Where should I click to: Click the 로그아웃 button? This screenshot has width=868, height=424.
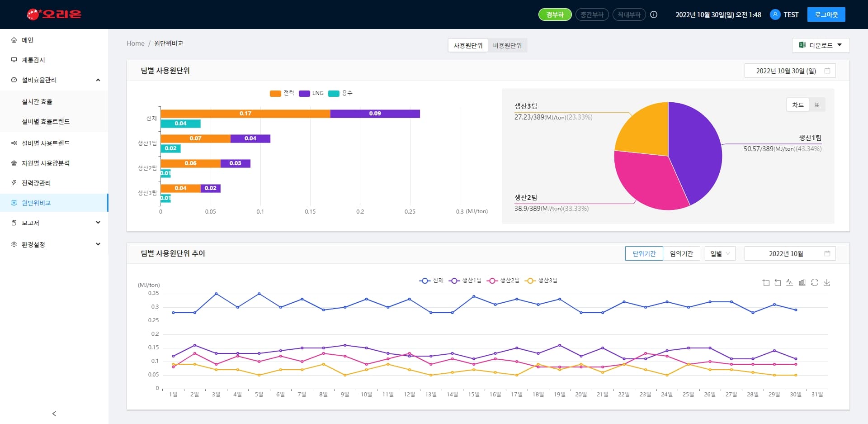pos(826,14)
